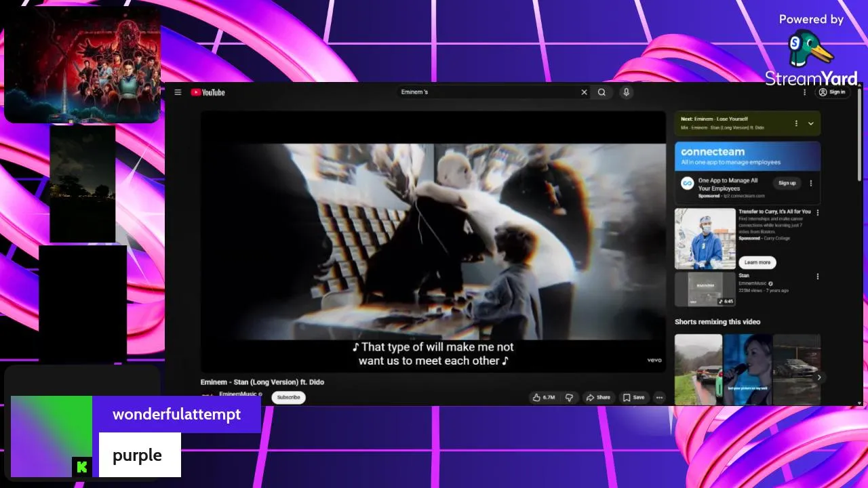Click the magnifier search button

601,92
